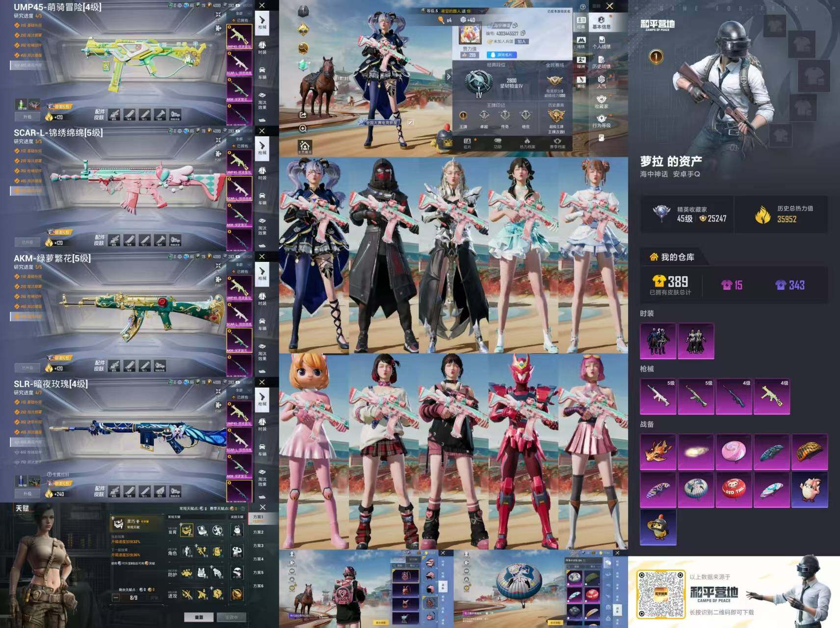Open the 热力档案 tab below the profile card
This screenshot has height=628, width=840.
(527, 143)
